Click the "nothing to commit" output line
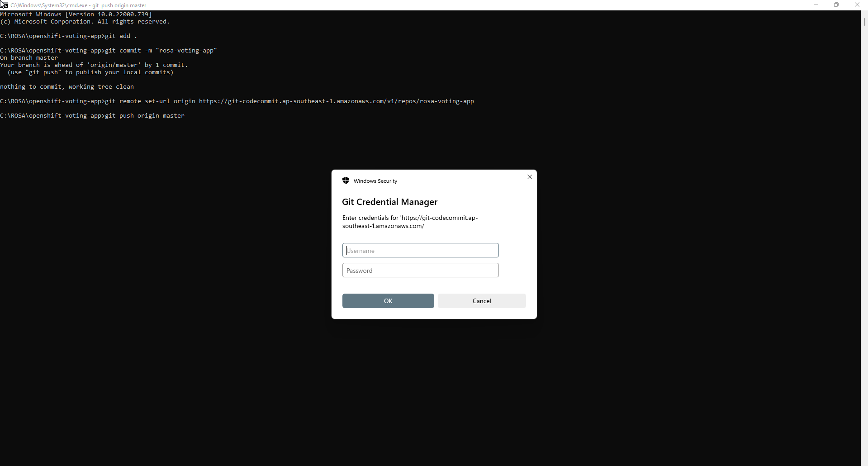The width and height of the screenshot is (868, 466). [x=67, y=87]
